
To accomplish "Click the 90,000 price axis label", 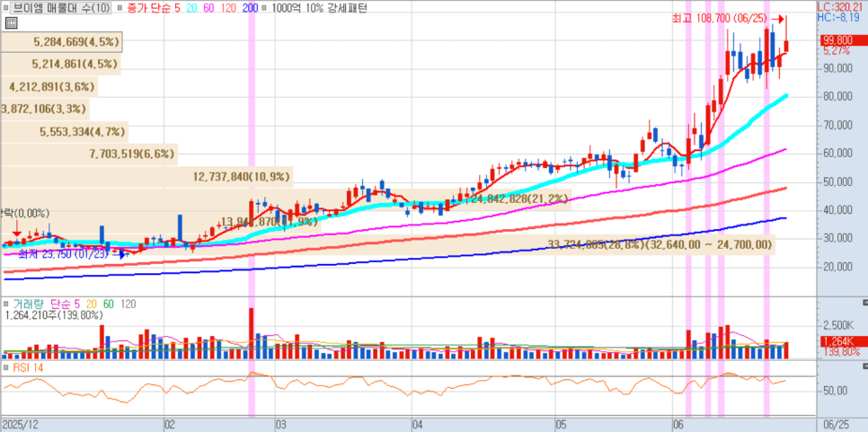I will (837, 68).
